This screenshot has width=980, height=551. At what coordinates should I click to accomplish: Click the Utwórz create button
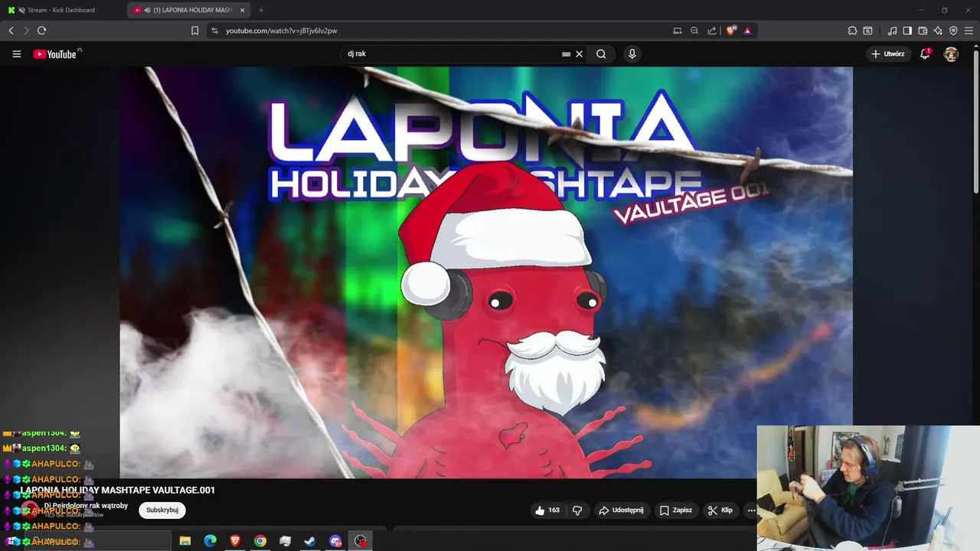887,54
